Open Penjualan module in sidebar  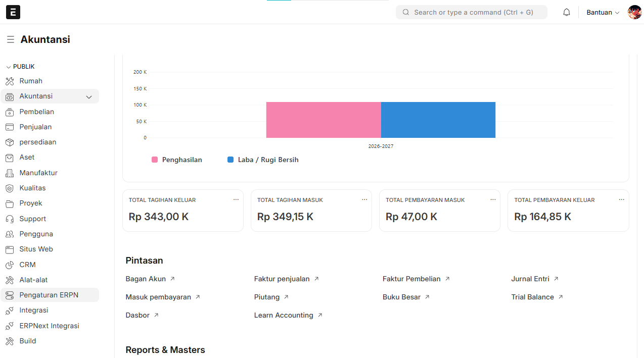pos(35,127)
